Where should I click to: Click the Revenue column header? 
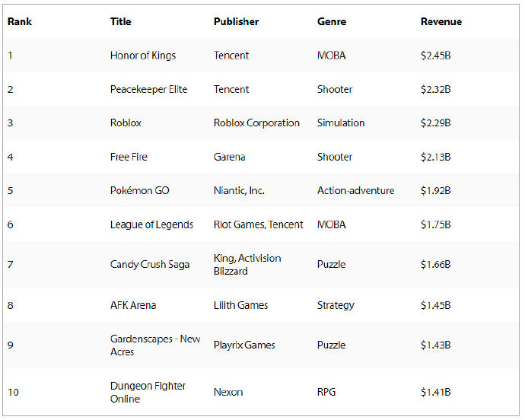[441, 22]
